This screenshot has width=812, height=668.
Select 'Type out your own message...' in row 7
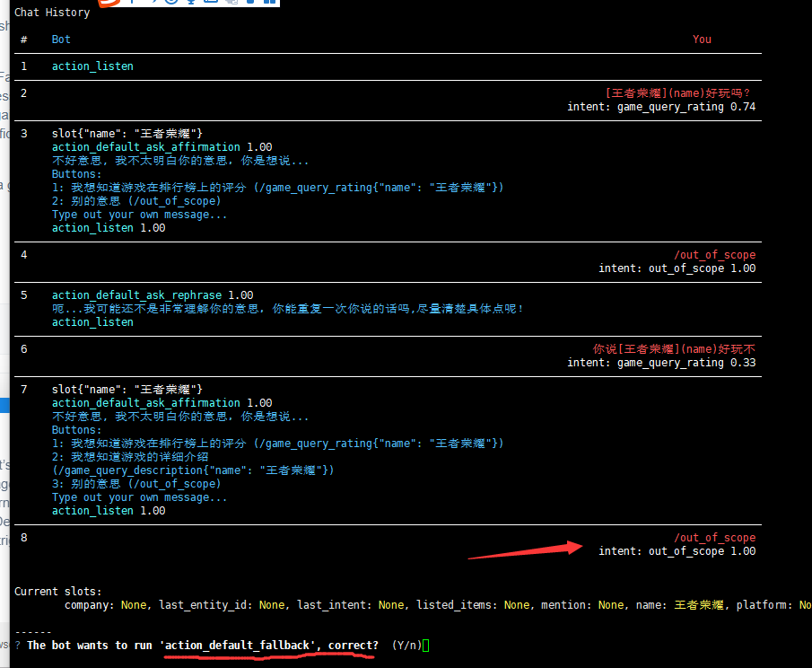coord(139,497)
